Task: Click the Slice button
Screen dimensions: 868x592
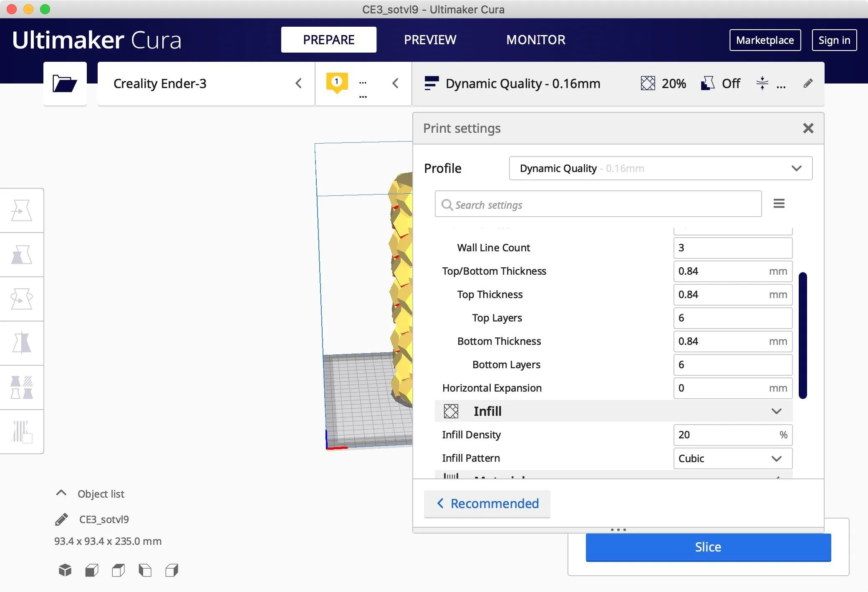Action: coord(708,547)
